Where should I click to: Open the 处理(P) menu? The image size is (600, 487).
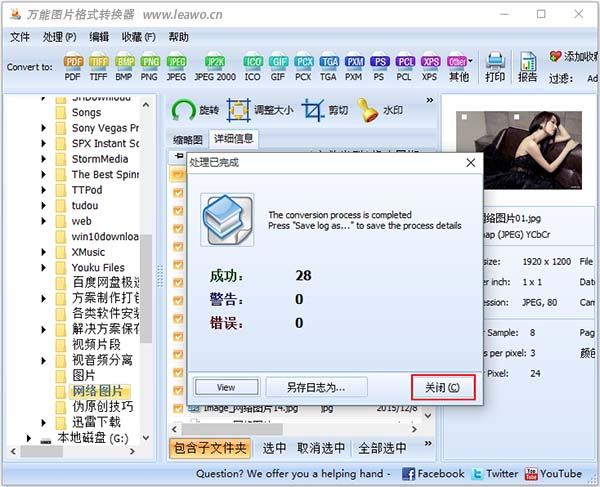coord(59,37)
